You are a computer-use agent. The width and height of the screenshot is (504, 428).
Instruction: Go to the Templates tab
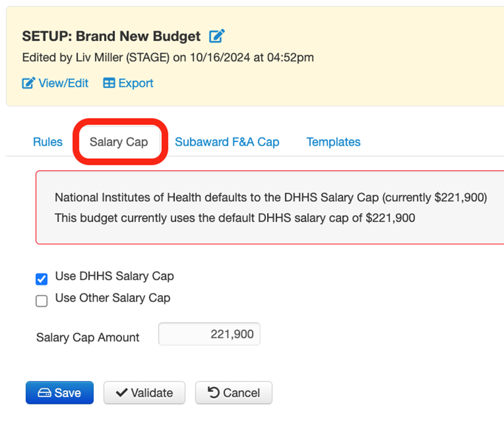[333, 142]
